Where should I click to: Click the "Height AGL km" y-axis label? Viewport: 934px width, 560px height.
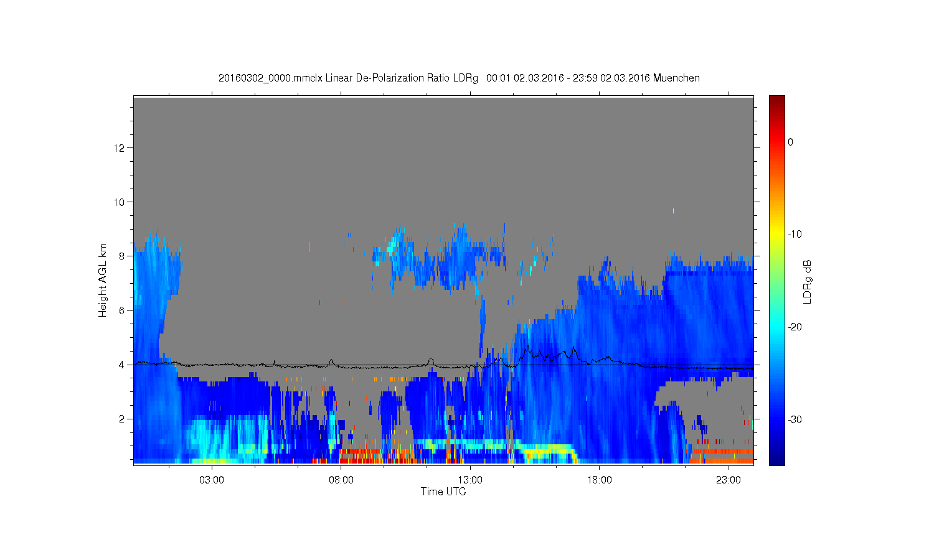tap(103, 280)
